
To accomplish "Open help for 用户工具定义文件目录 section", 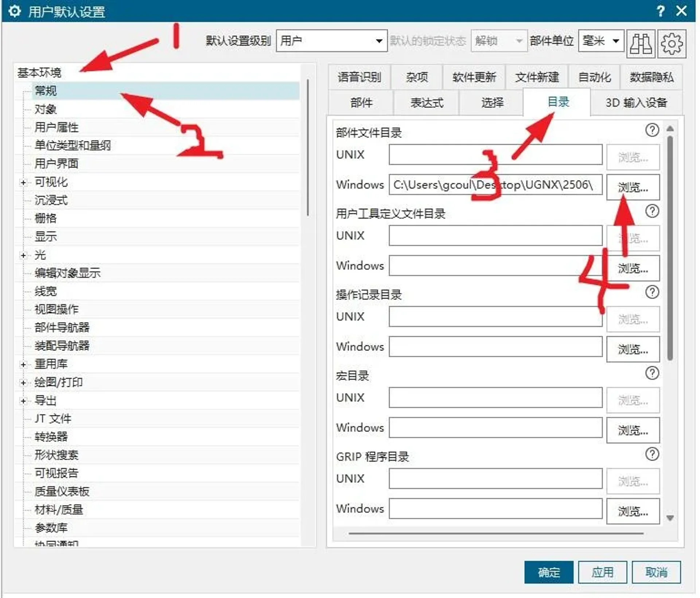I will pos(652,211).
